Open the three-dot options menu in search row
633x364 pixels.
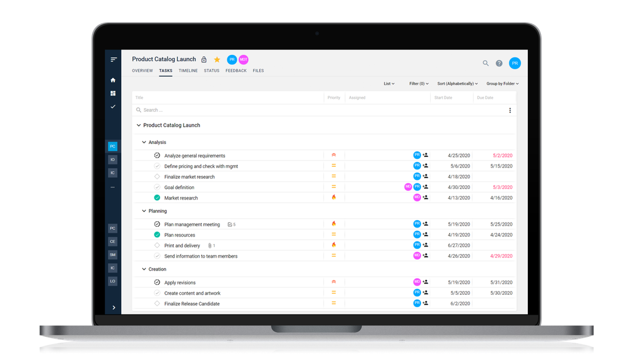click(x=510, y=110)
